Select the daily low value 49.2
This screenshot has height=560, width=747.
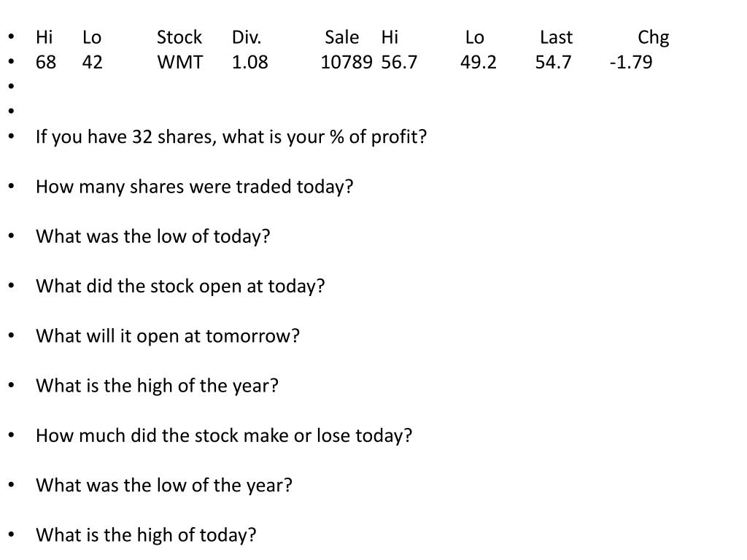point(479,62)
